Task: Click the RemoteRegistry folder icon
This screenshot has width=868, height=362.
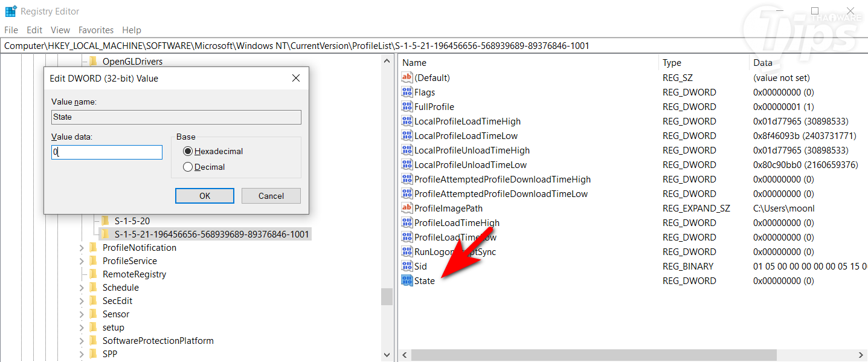Action: (x=93, y=274)
